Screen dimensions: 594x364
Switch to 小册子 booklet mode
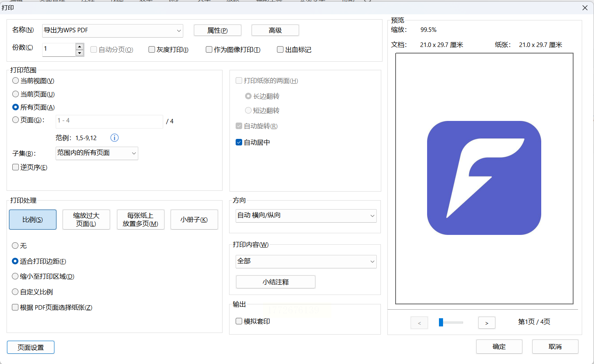[x=194, y=220]
